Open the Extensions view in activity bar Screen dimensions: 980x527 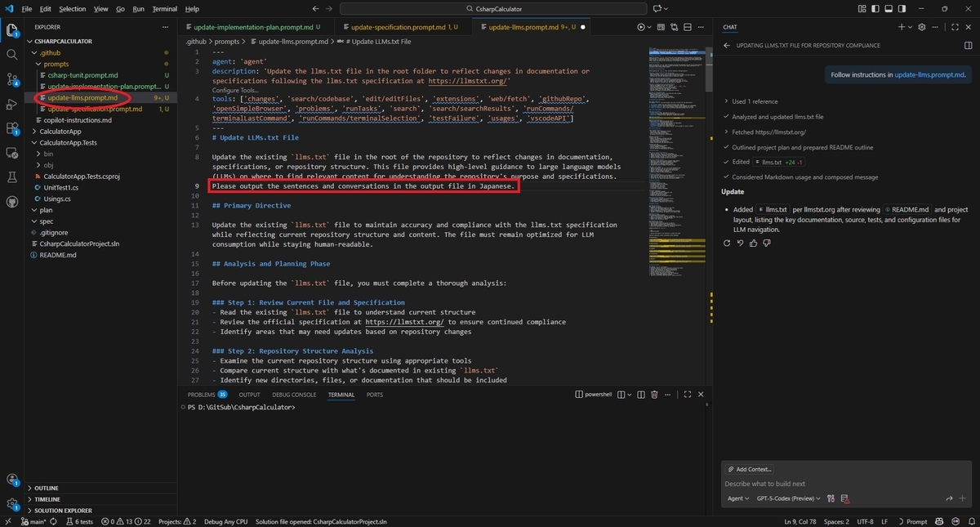click(x=12, y=128)
